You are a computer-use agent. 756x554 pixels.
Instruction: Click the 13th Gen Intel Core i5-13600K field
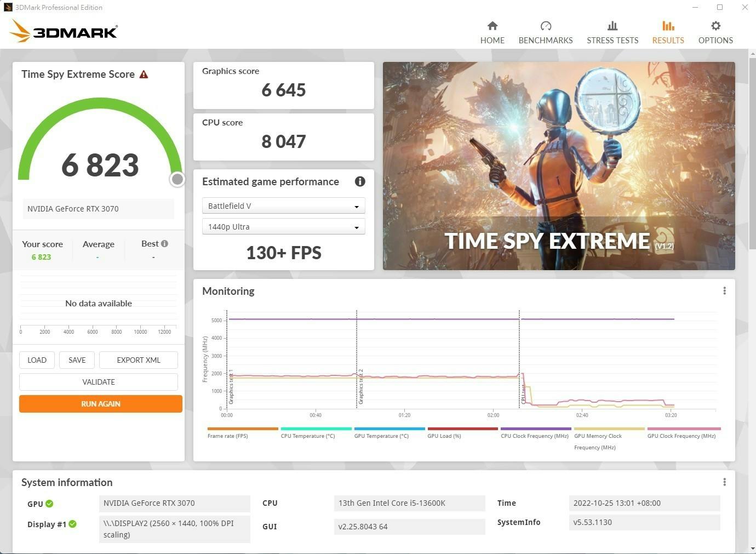coord(409,503)
